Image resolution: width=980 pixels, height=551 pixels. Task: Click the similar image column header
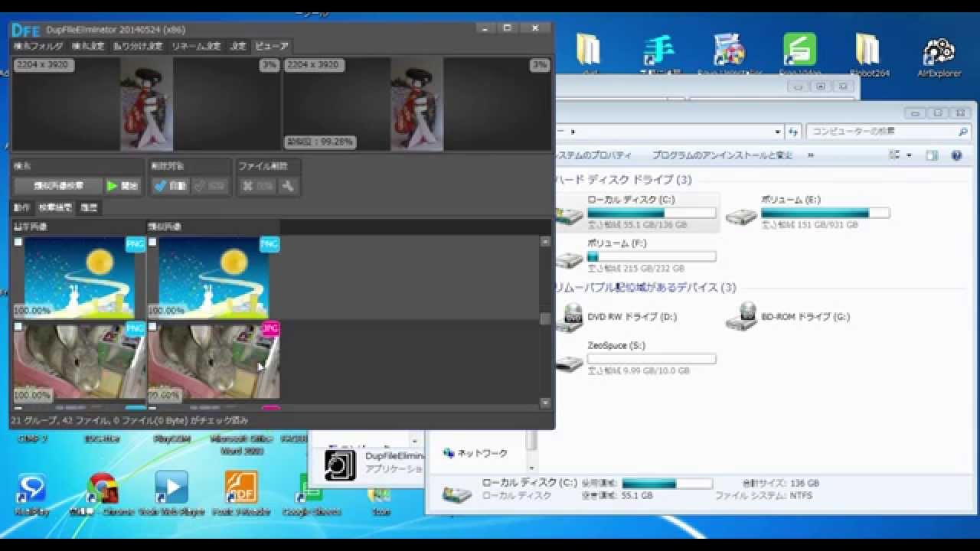coord(213,227)
